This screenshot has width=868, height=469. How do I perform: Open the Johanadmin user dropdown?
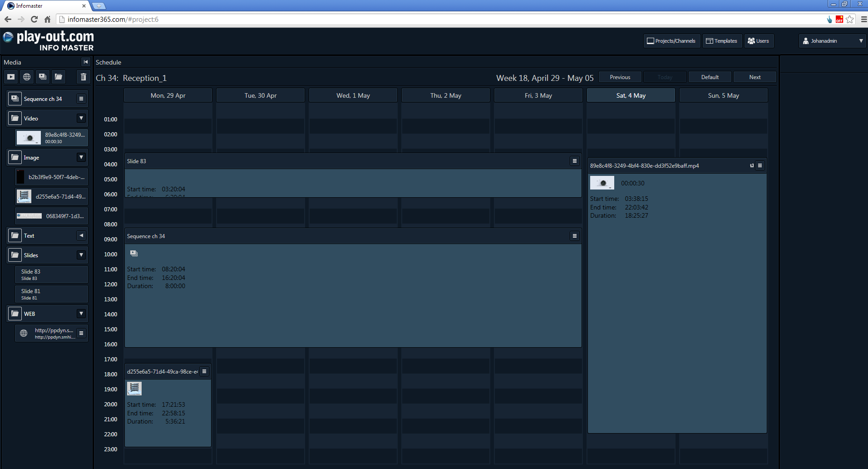click(832, 41)
